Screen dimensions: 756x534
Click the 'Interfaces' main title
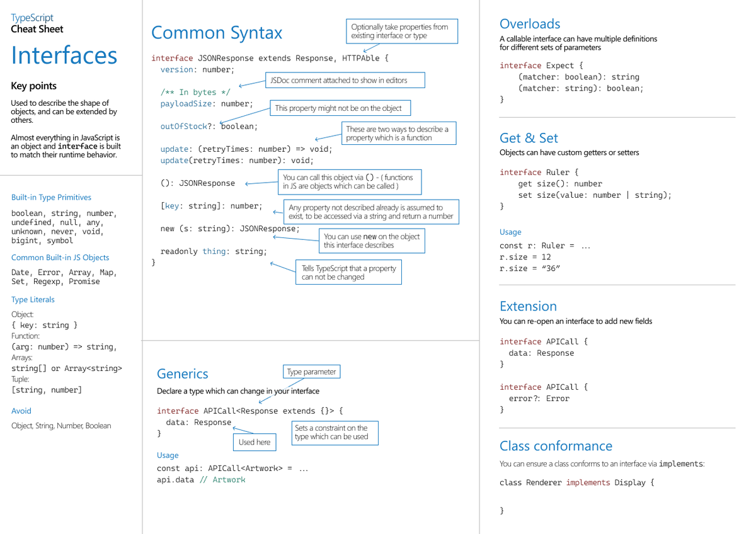tap(64, 55)
